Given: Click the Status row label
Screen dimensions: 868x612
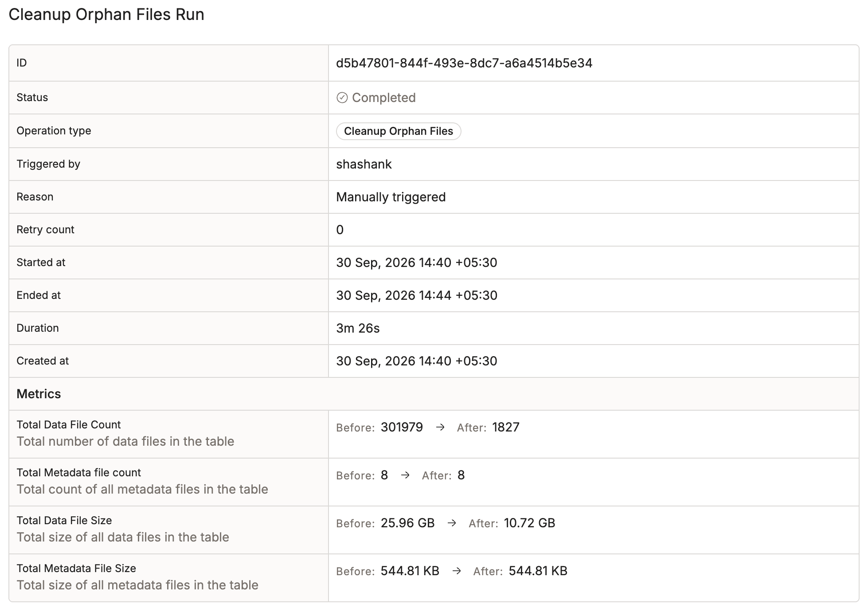Looking at the screenshot, I should (x=32, y=98).
